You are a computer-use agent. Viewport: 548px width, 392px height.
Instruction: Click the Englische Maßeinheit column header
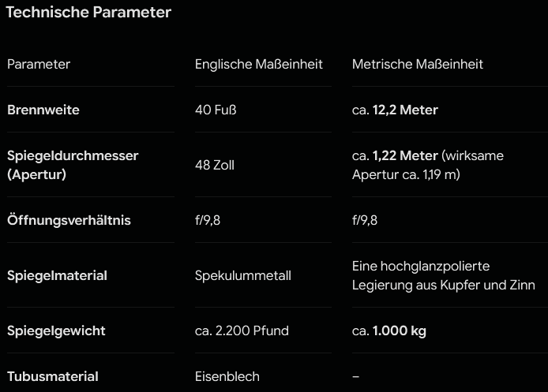pyautogui.click(x=259, y=64)
